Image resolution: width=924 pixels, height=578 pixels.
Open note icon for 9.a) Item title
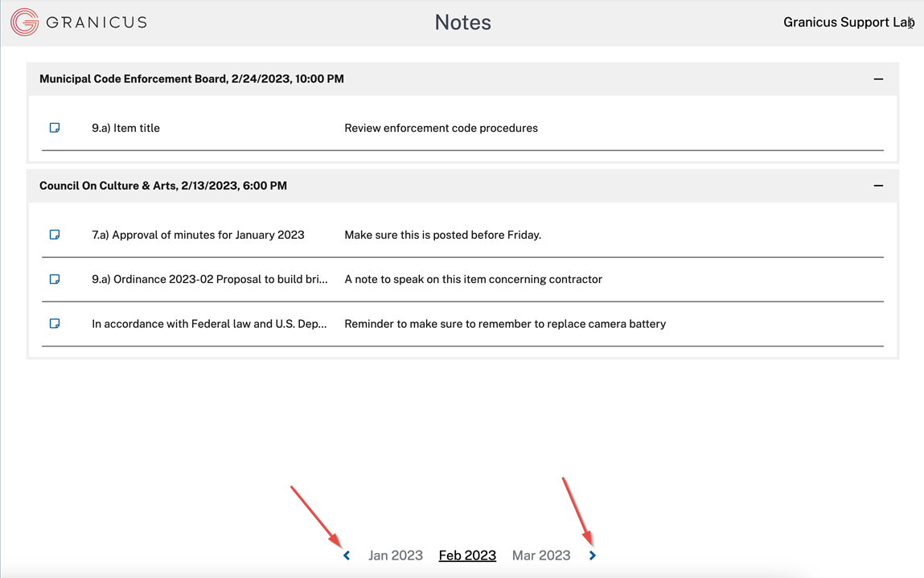point(55,128)
